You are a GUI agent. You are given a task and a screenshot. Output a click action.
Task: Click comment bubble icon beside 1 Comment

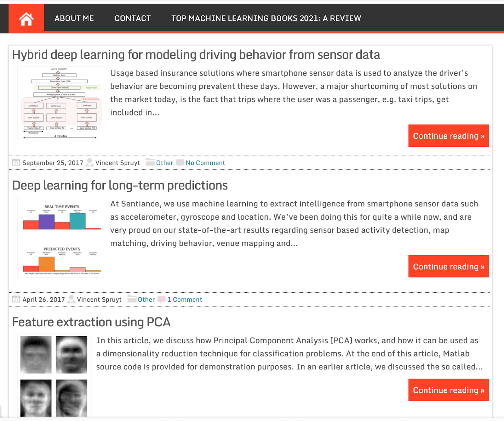pos(162,300)
